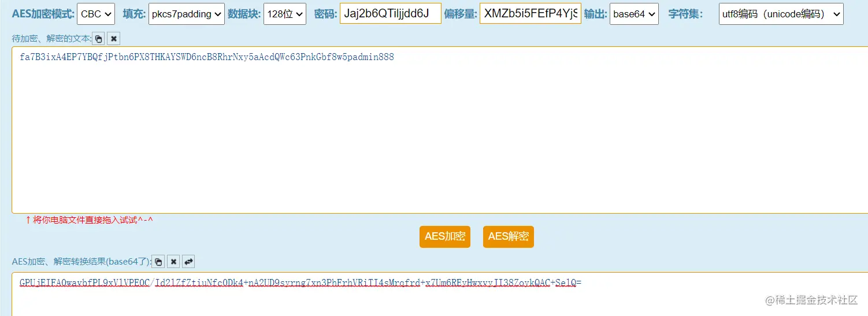This screenshot has height=316, width=868.
Task: Click the 字符集 label
Action: [685, 14]
